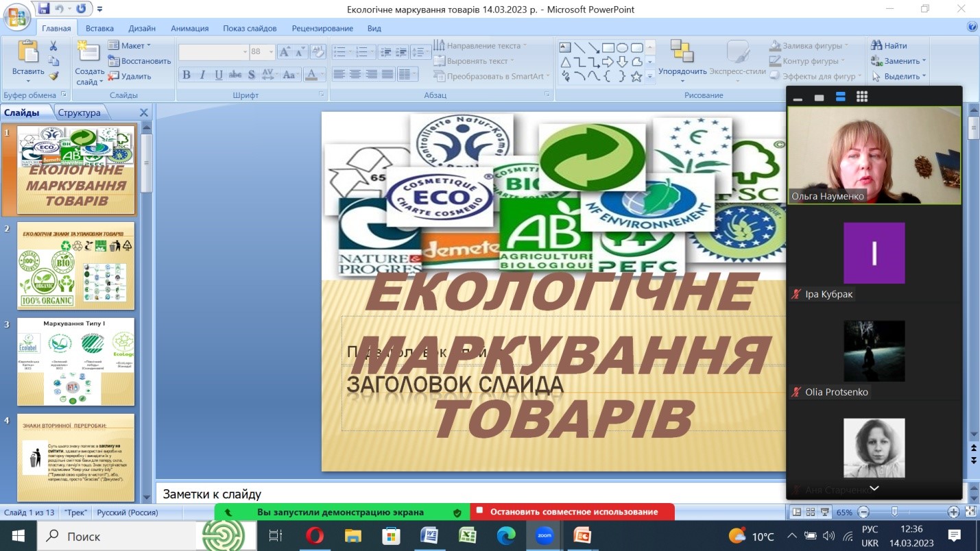The width and height of the screenshot is (980, 551).
Task: Select the five-point star shape
Action: pos(636,77)
